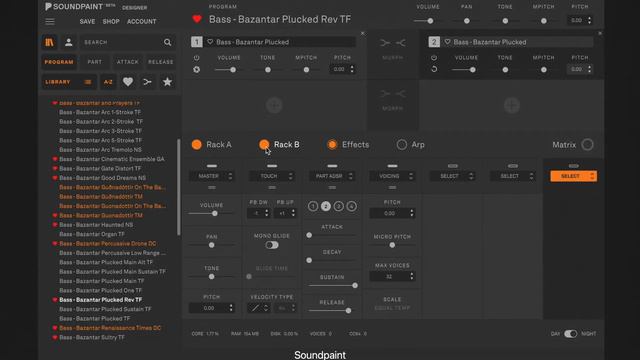This screenshot has width=640, height=360.
Task: Click the library list scrollbar
Action: [178, 187]
